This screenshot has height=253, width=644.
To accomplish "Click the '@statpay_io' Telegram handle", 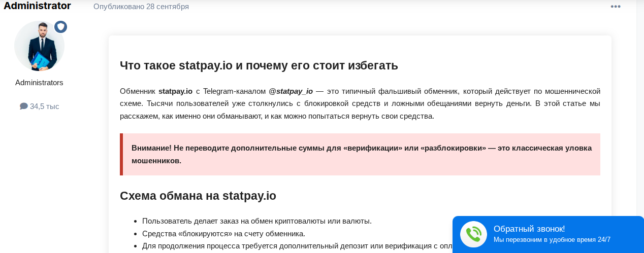I will pos(291,91).
